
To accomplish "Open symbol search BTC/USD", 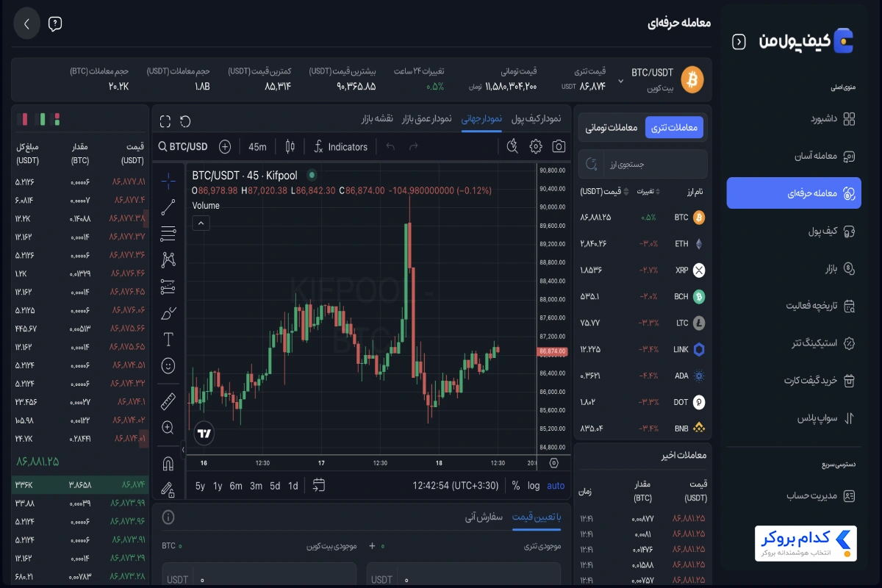I will click(x=183, y=147).
